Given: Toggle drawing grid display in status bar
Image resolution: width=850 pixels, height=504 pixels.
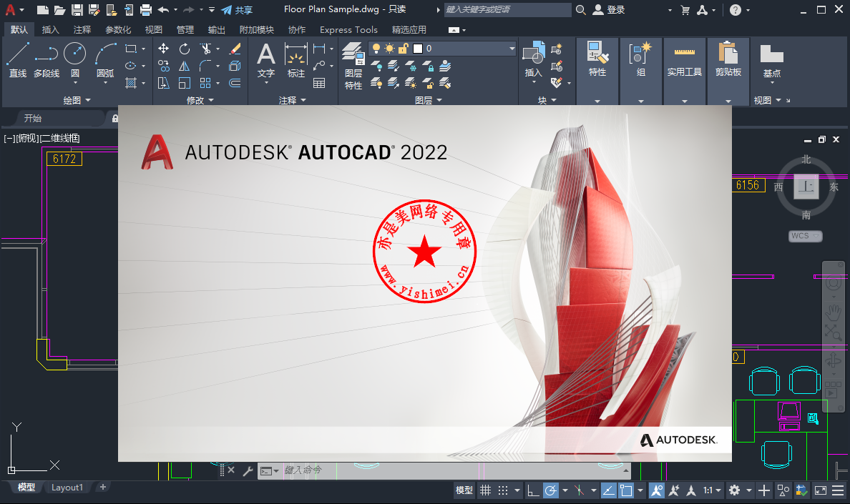Looking at the screenshot, I should pos(486,490).
